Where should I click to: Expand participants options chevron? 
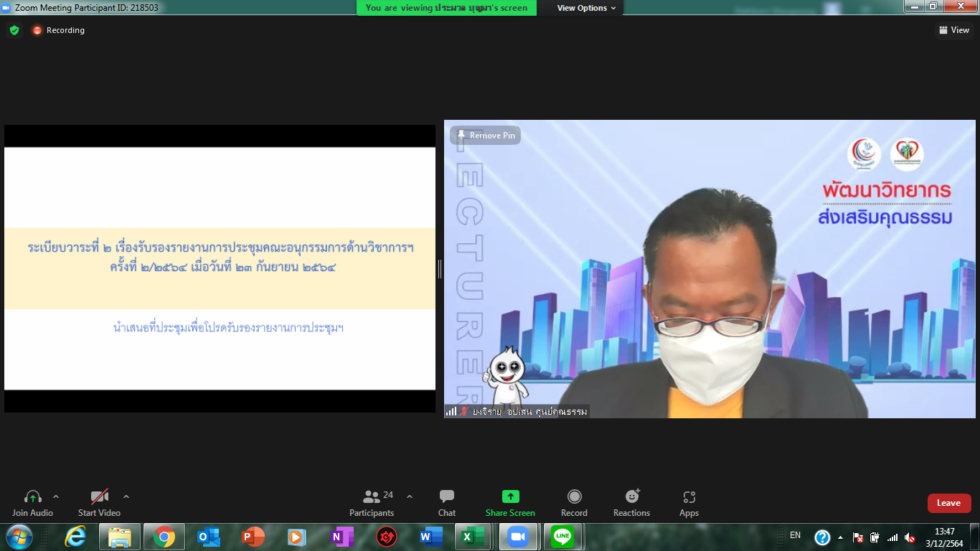(x=410, y=496)
